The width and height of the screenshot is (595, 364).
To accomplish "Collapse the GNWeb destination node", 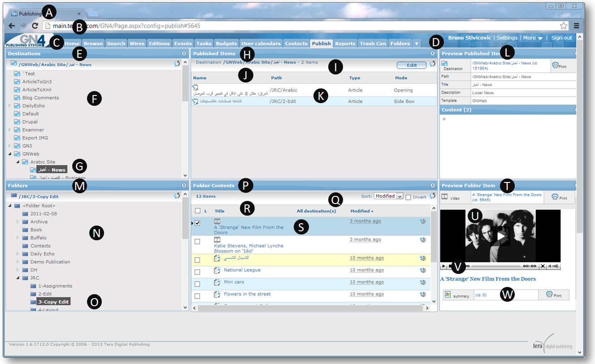I will coord(10,154).
